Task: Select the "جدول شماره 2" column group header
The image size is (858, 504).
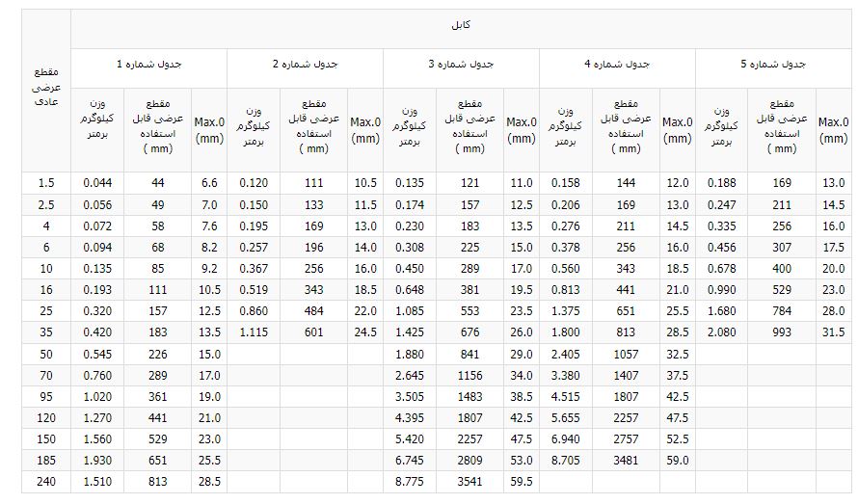Action: pyautogui.click(x=305, y=65)
